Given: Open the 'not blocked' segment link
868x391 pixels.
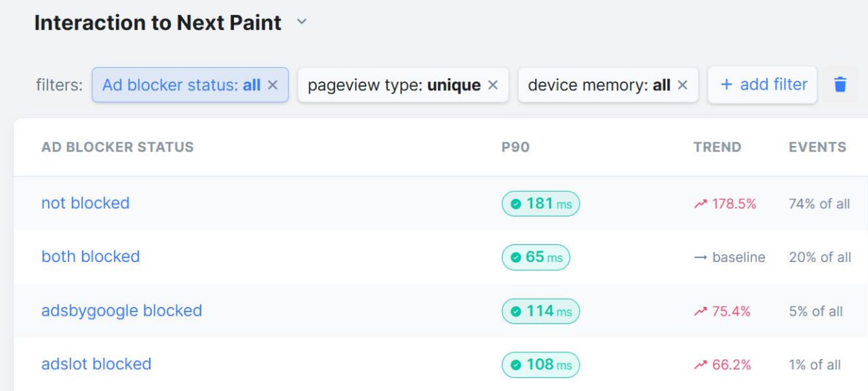Looking at the screenshot, I should coord(85,203).
